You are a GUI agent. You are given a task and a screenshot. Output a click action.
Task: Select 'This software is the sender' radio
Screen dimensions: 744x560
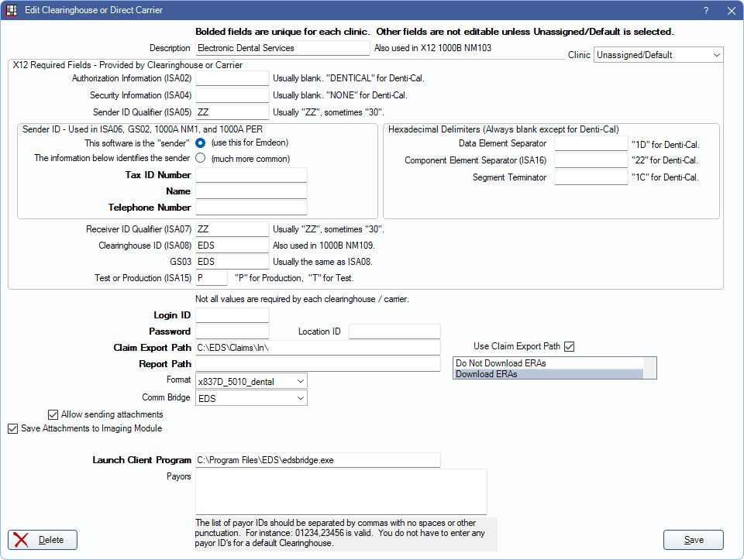(x=201, y=143)
